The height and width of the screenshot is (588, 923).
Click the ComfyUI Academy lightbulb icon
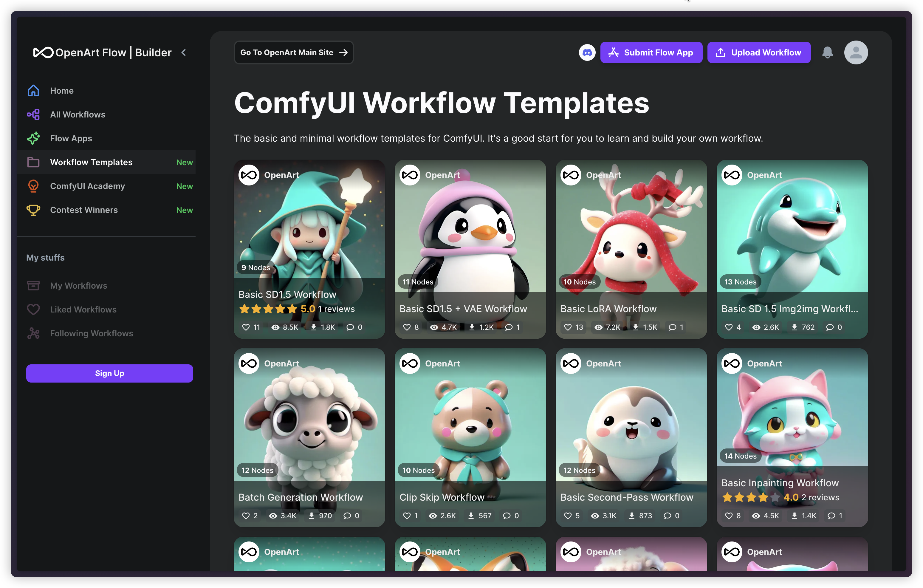(33, 186)
